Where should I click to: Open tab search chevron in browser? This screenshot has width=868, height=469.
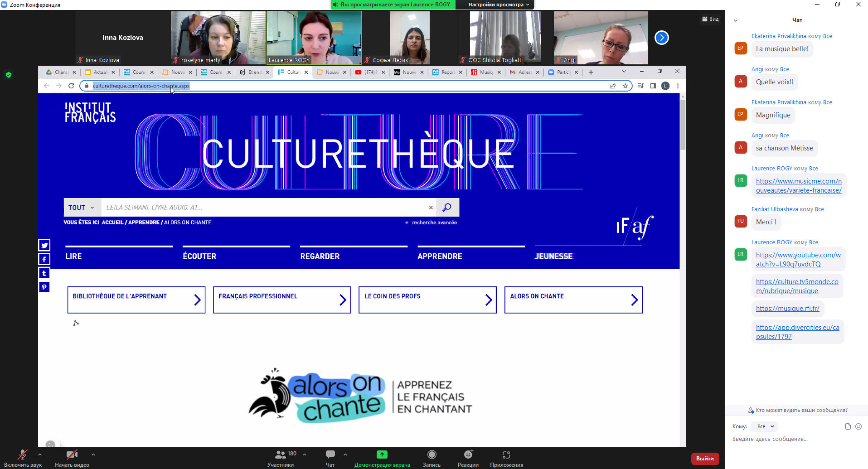[624, 71]
